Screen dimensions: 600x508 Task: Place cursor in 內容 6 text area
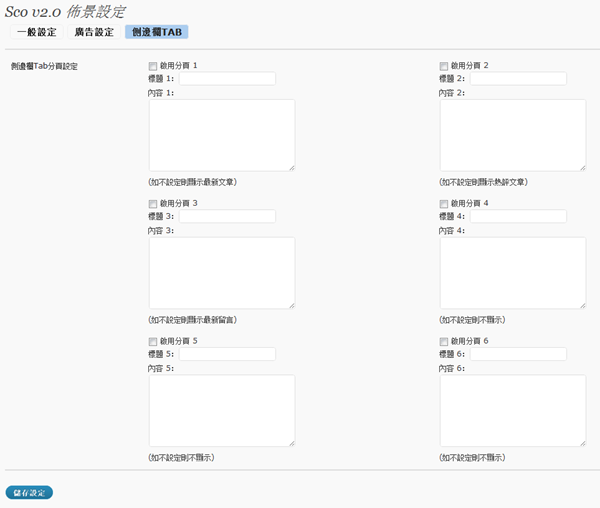[513, 410]
